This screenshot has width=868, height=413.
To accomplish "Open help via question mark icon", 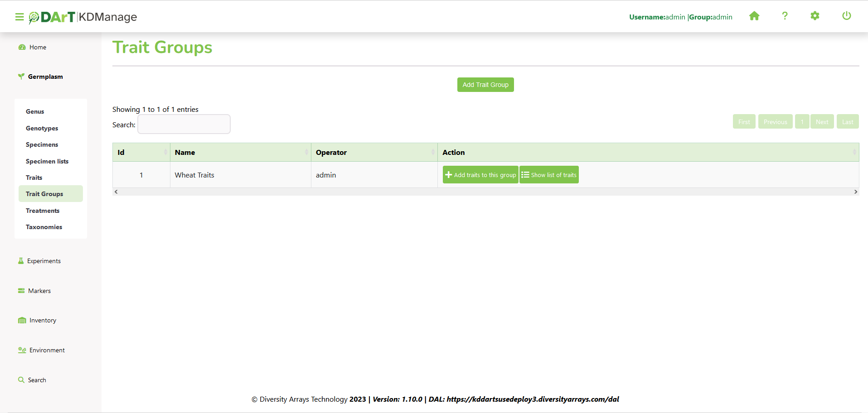I will point(785,16).
